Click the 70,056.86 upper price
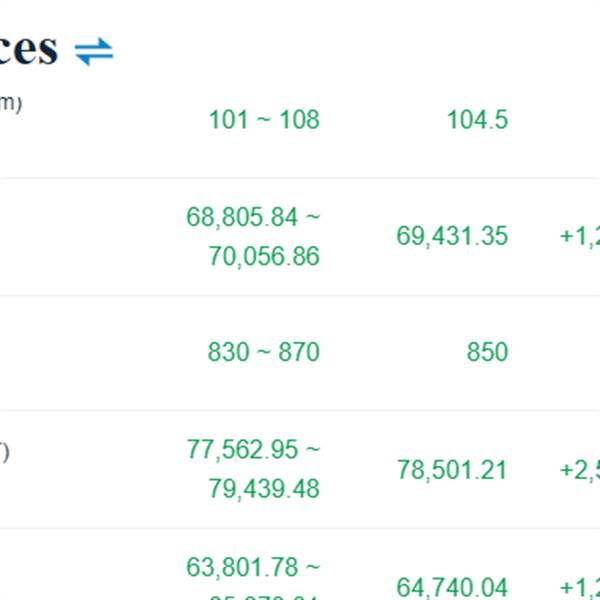Screen dimensions: 600x600 click(264, 257)
